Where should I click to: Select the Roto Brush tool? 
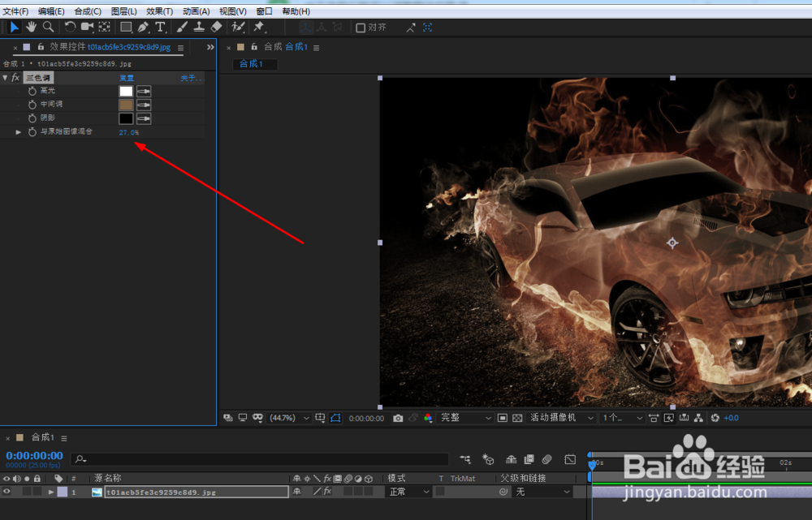point(238,27)
